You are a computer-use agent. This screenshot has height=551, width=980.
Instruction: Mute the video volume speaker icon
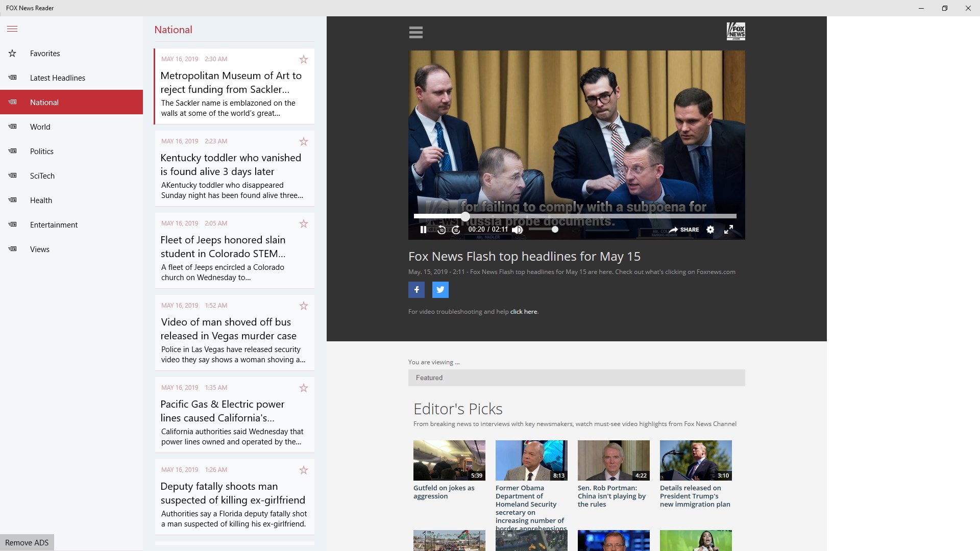[518, 230]
